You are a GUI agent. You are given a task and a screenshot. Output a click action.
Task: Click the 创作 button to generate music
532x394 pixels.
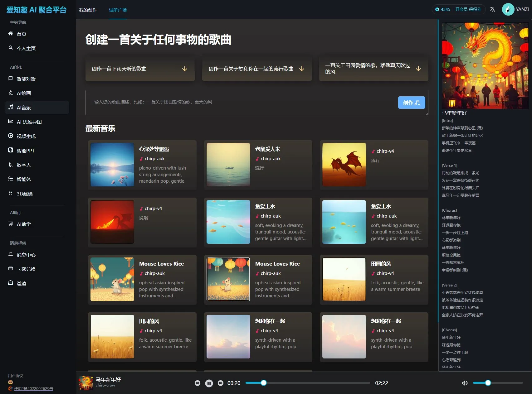412,102
